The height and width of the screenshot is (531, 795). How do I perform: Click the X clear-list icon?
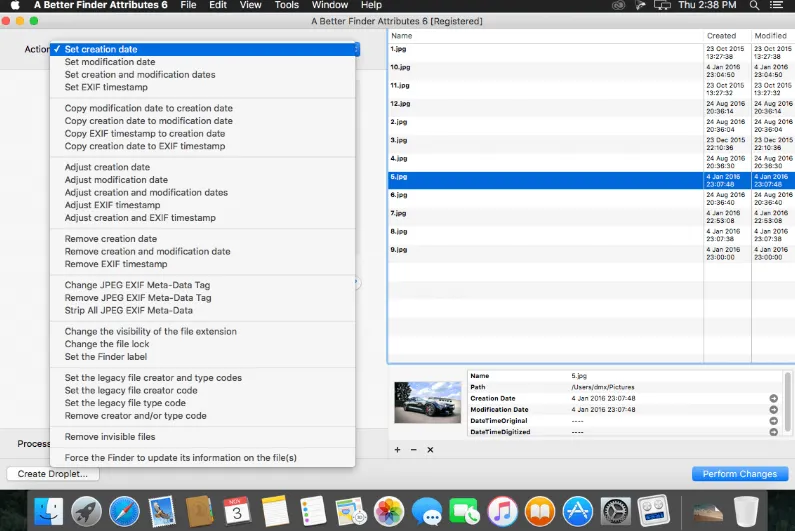click(x=430, y=450)
